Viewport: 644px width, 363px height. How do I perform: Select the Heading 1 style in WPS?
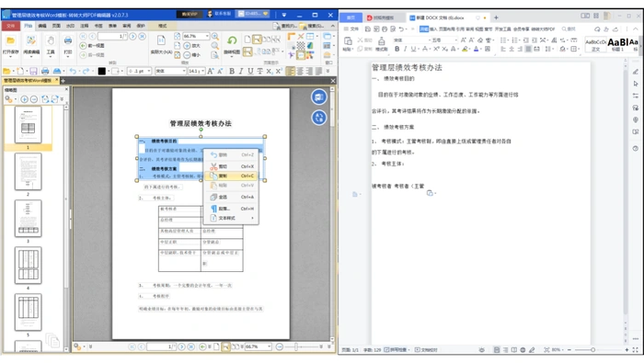tap(617, 43)
